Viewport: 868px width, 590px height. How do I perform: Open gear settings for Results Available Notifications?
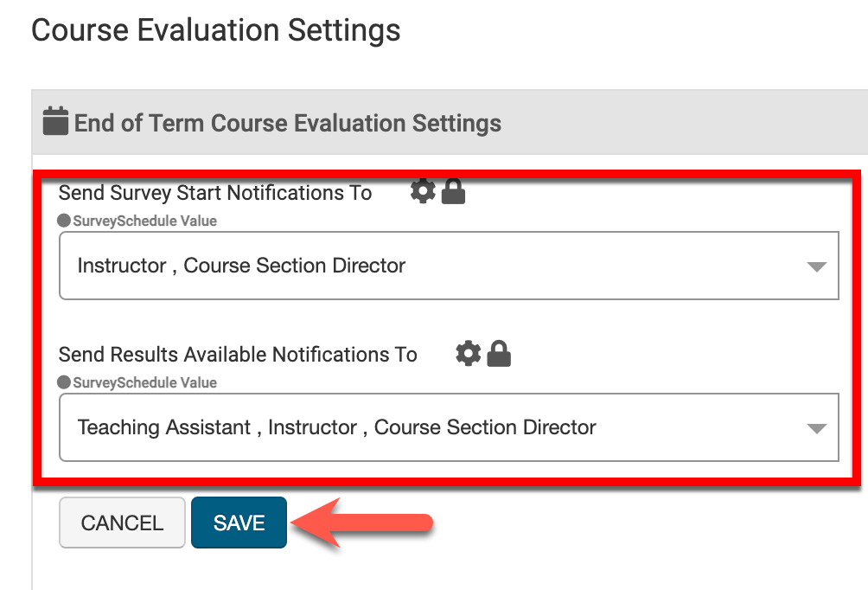tap(469, 353)
